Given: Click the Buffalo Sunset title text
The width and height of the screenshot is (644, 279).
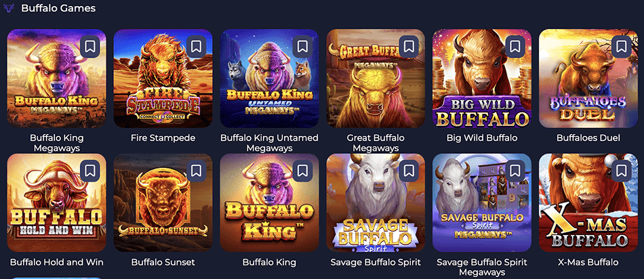Looking at the screenshot, I should 163,262.
